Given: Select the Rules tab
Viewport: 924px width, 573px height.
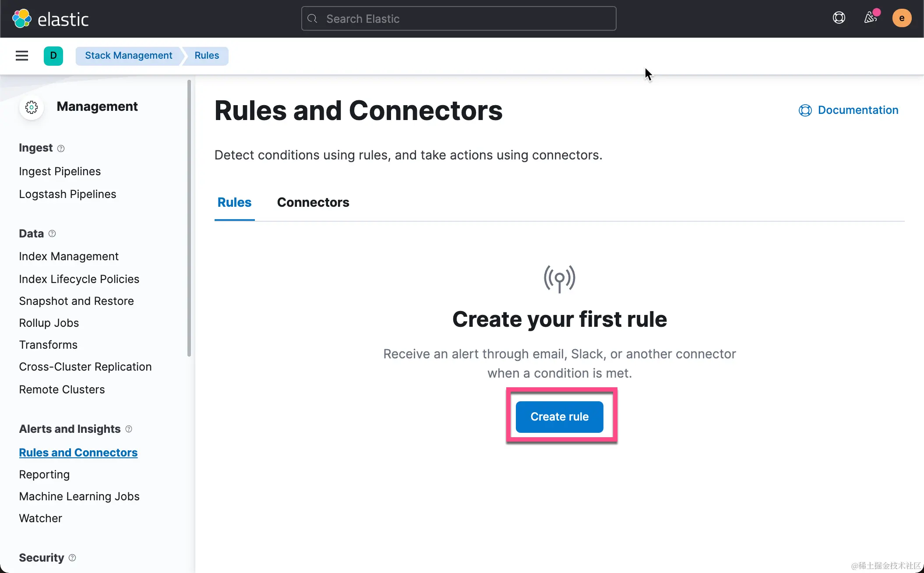Looking at the screenshot, I should pos(234,202).
